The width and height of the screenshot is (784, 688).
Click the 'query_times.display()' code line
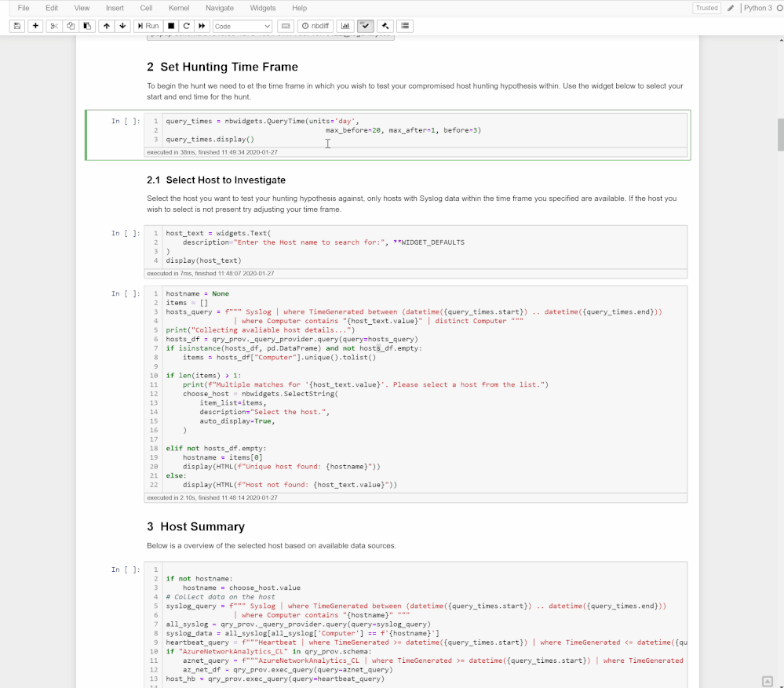[210, 140]
